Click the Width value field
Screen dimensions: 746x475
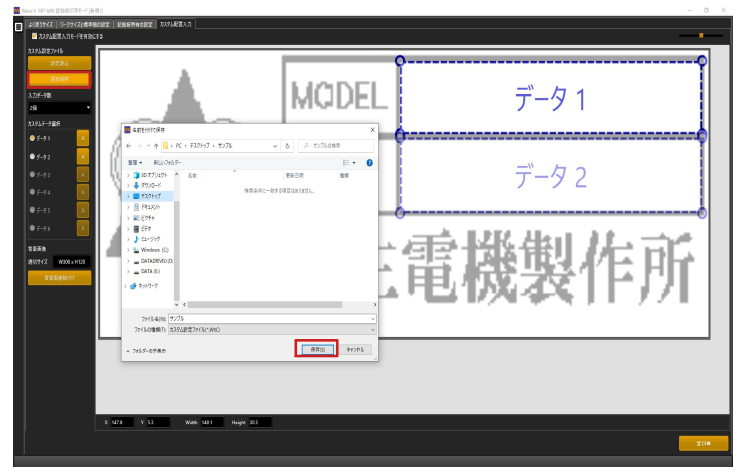[212, 422]
